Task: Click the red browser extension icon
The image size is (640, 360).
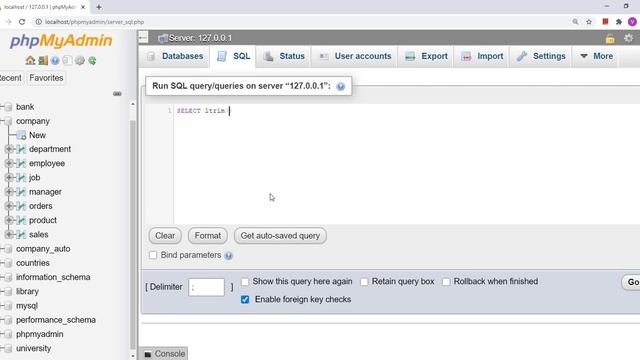Action: coord(605,22)
